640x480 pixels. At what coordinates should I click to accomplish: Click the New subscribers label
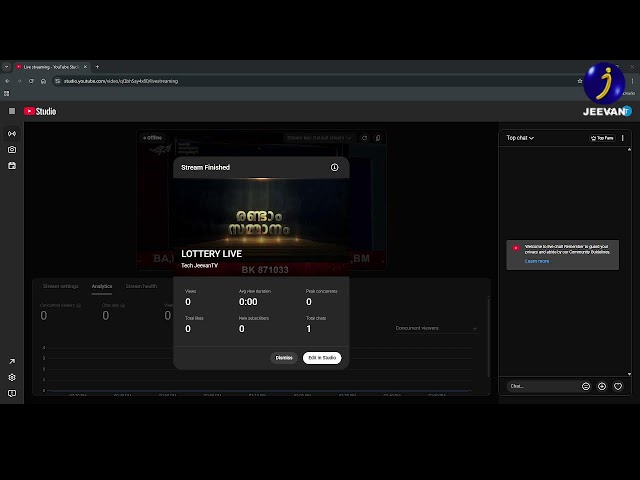pyautogui.click(x=254, y=318)
